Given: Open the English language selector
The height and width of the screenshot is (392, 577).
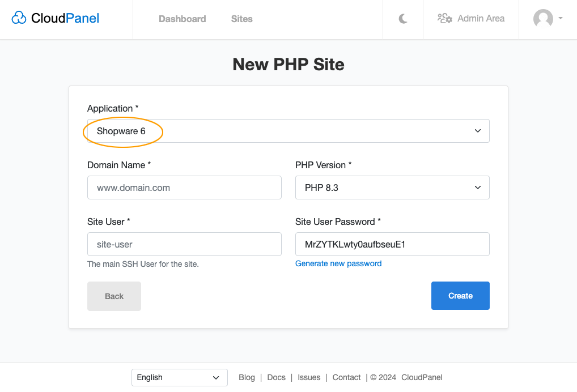Looking at the screenshot, I should [x=180, y=377].
